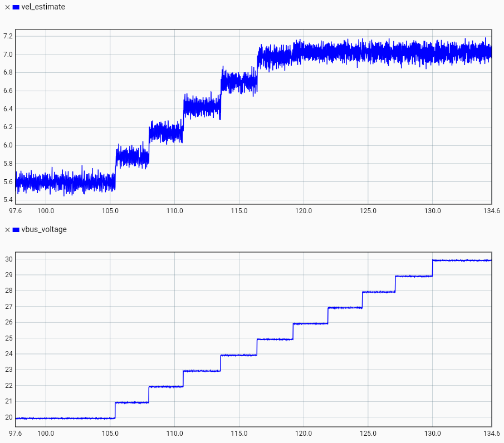
Task: Click the 30 y-axis tick on vbus_voltage chart
Action: (x=9, y=259)
